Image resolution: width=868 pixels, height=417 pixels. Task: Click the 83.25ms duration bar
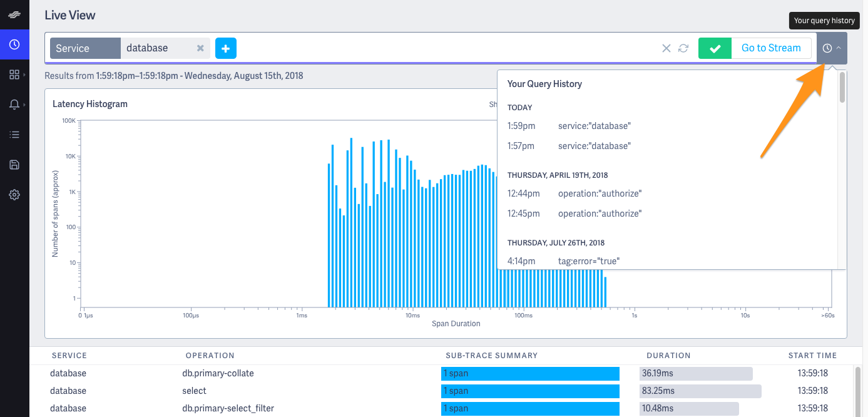click(700, 391)
